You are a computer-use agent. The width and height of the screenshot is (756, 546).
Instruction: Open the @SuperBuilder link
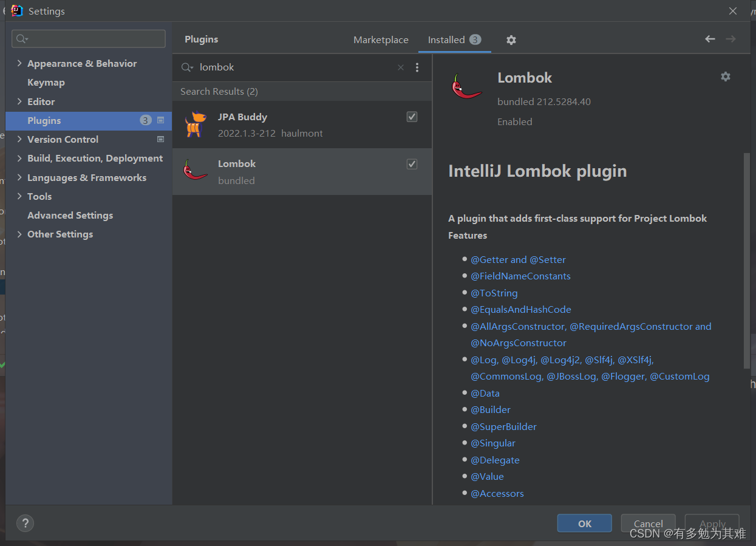click(x=503, y=426)
